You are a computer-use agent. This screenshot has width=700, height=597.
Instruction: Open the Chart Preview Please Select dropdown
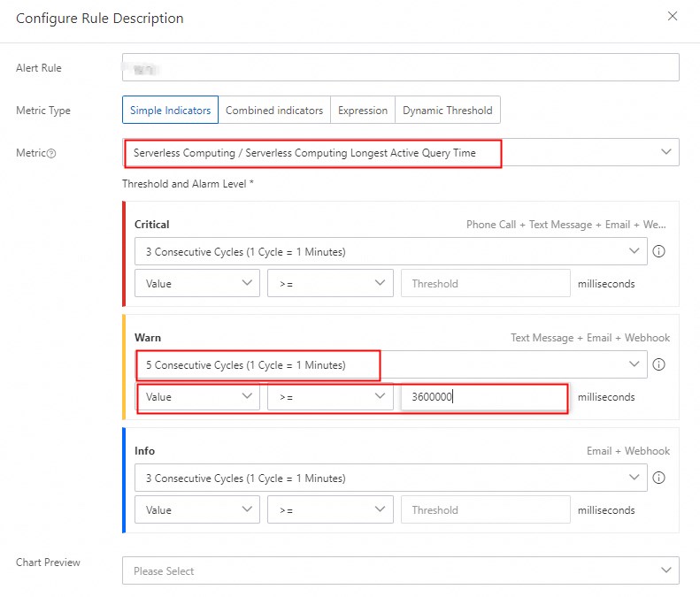(x=401, y=570)
